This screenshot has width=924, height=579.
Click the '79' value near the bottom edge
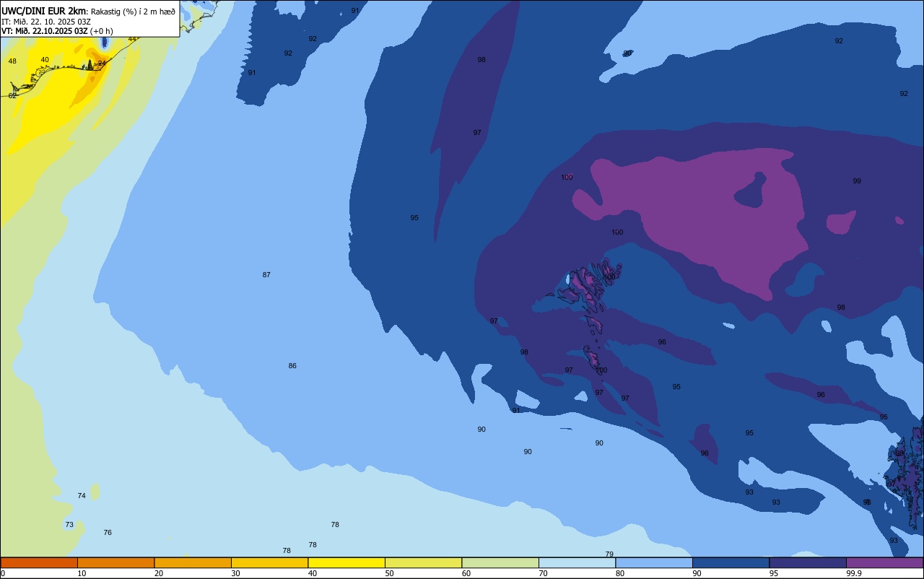pyautogui.click(x=609, y=554)
